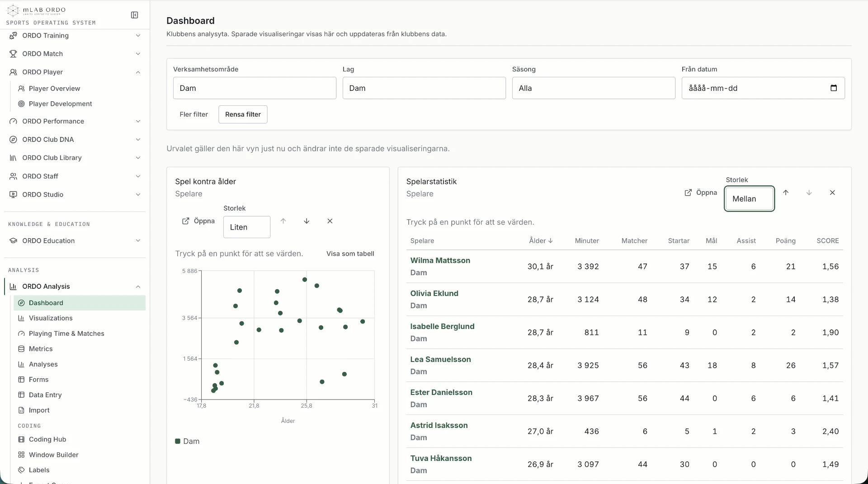Sort the table by Ålder column
The height and width of the screenshot is (484, 868).
[x=541, y=241]
